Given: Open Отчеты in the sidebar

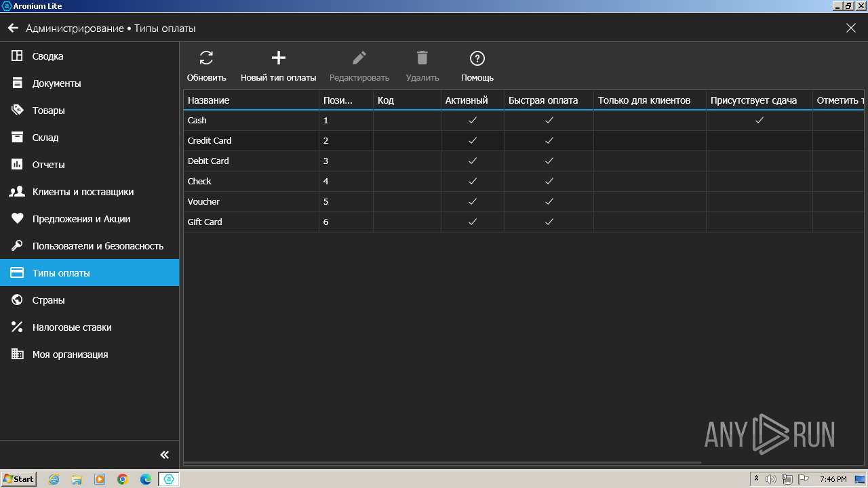Looking at the screenshot, I should coord(90,165).
